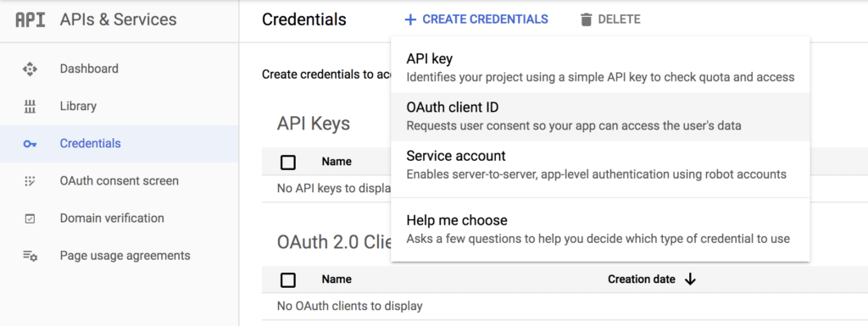Click the API logo icon

coord(30,19)
